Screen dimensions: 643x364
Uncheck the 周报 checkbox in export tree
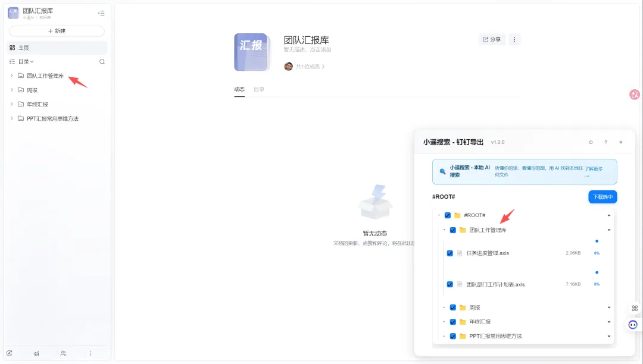tap(453, 308)
